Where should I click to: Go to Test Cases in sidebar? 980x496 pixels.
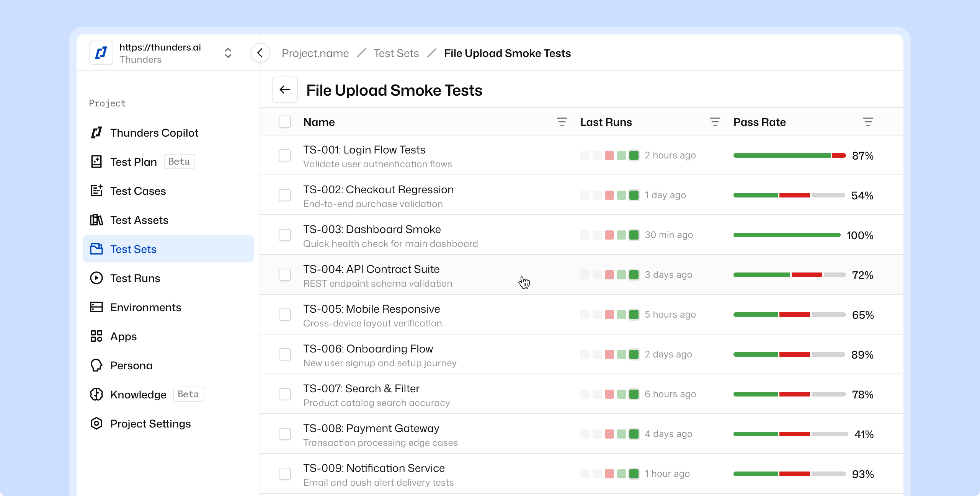pos(138,191)
